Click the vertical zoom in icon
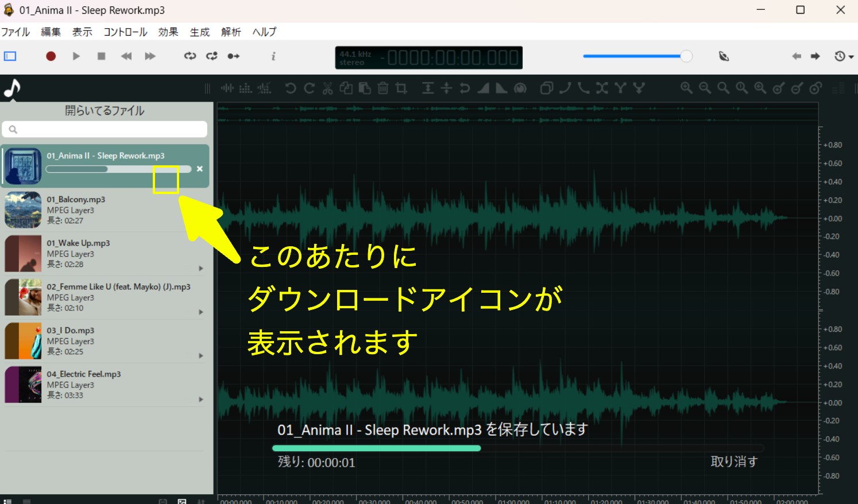Screen dimensions: 858x504 [x=778, y=88]
